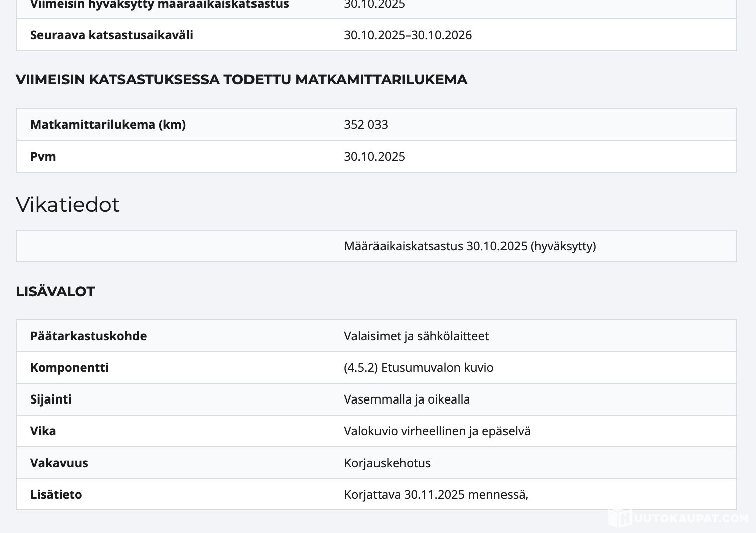Click the Lisätieto value Korjattava 30.11.2025 mennessä

click(x=436, y=494)
